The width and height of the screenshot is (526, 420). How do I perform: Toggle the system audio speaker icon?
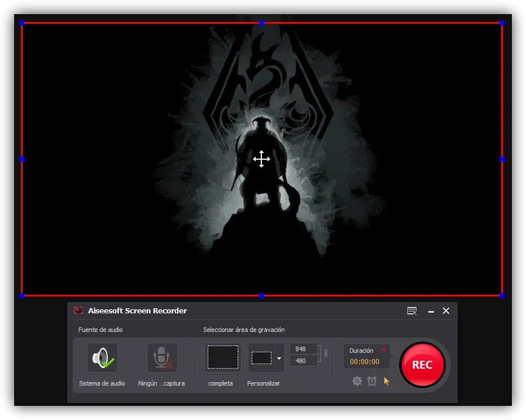102,357
